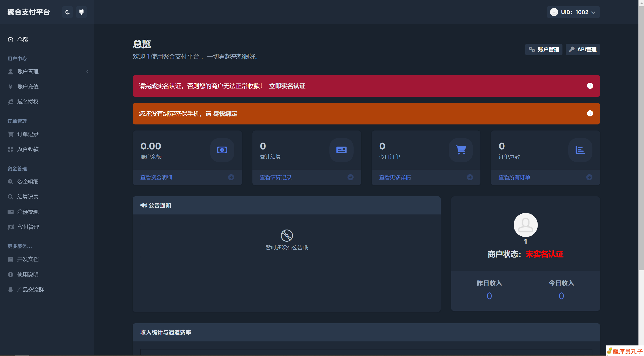This screenshot has height=356, width=644.
Task: Click the merchant profile avatar
Action: point(525,225)
